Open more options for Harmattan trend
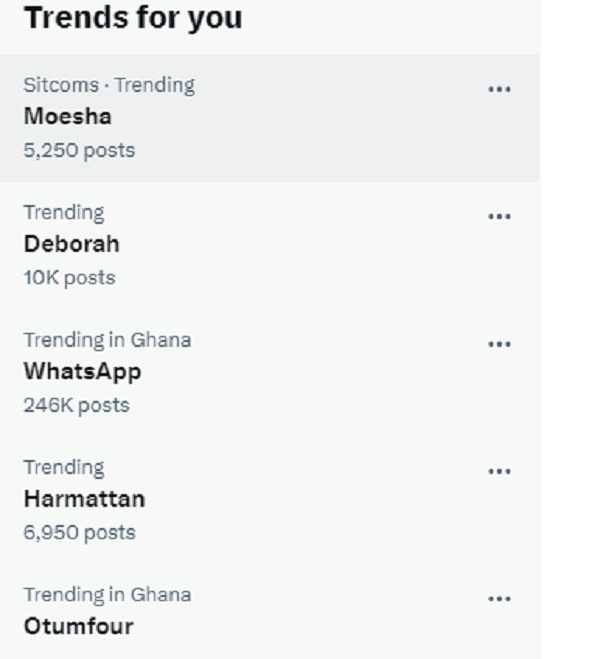 click(x=499, y=471)
